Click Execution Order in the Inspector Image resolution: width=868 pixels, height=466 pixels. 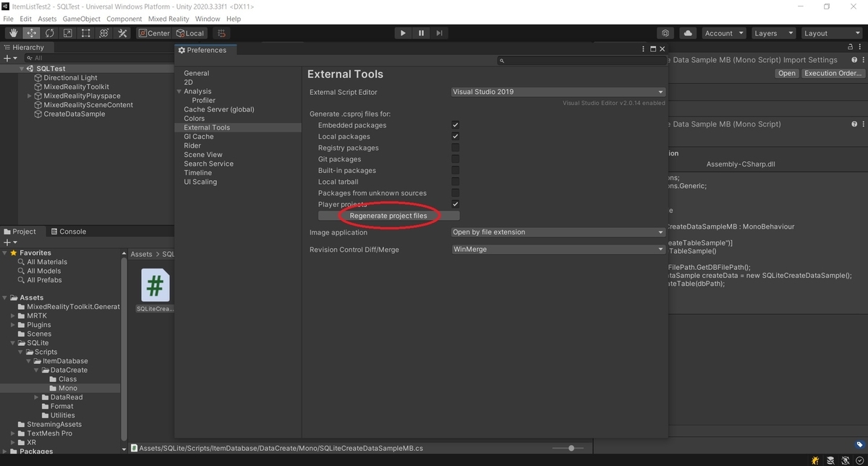coord(833,72)
